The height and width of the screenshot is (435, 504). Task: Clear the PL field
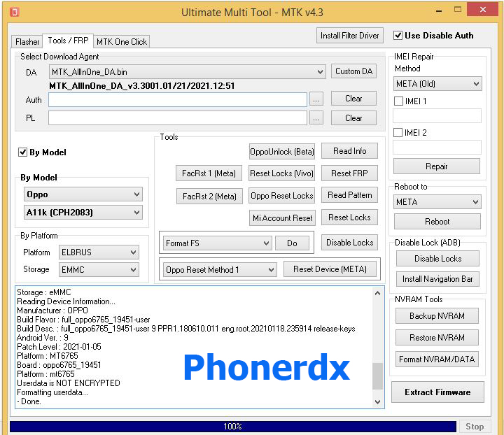tap(353, 118)
